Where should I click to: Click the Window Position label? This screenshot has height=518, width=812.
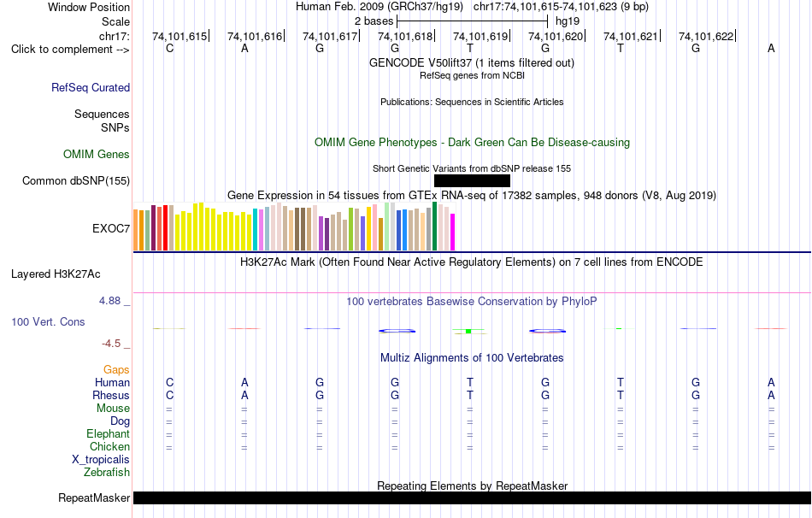pyautogui.click(x=89, y=7)
